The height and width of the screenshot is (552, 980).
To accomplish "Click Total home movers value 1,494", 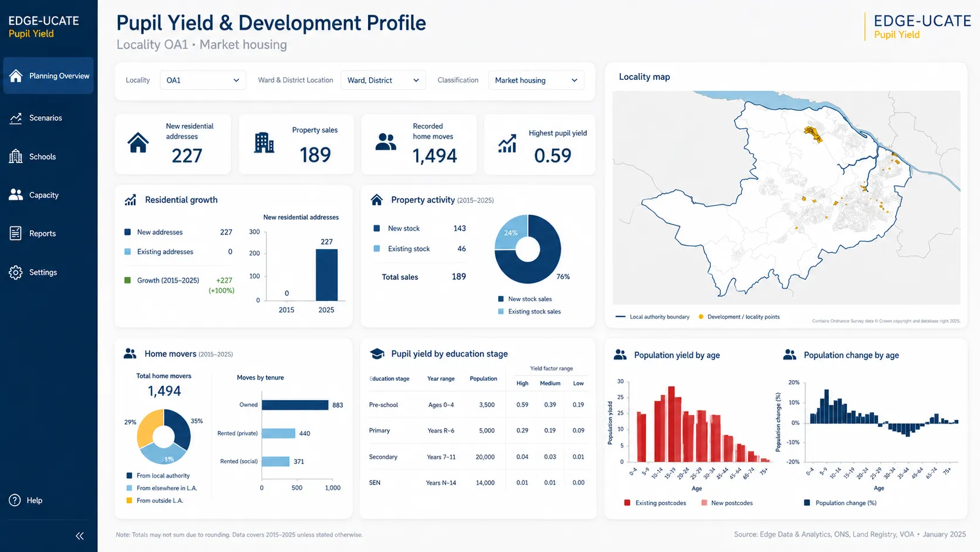I will click(x=164, y=391).
